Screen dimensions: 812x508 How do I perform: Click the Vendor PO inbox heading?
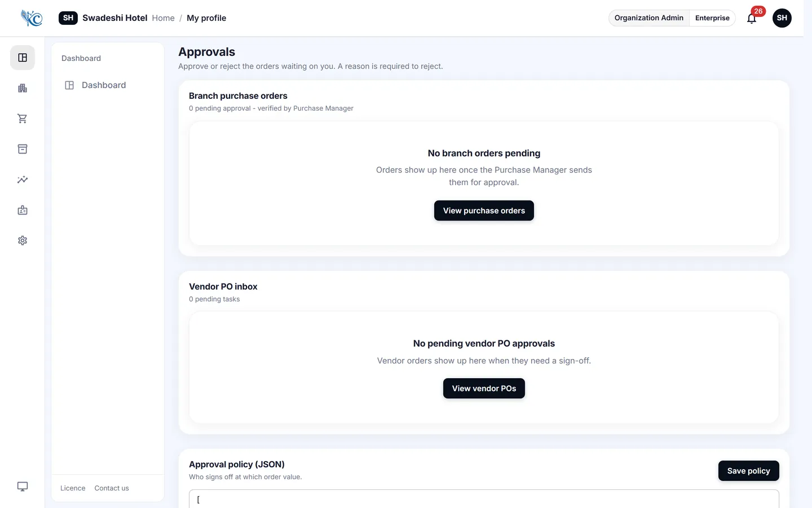(223, 287)
